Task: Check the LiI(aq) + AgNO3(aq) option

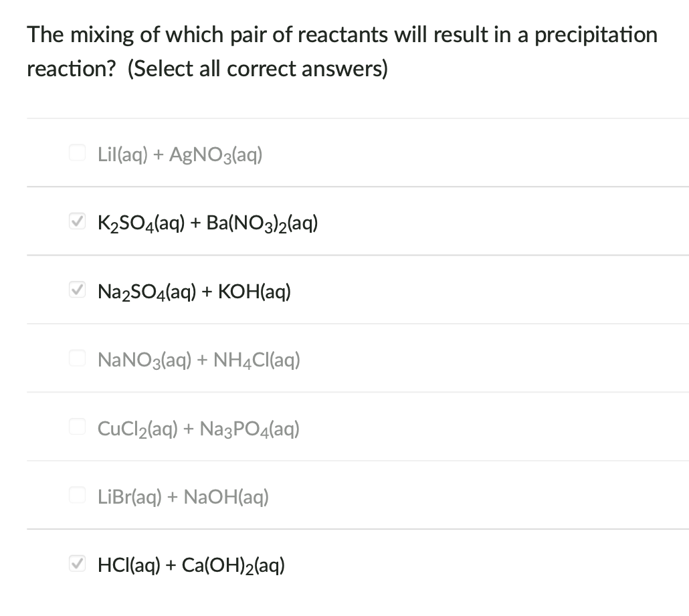Action: coord(76,152)
